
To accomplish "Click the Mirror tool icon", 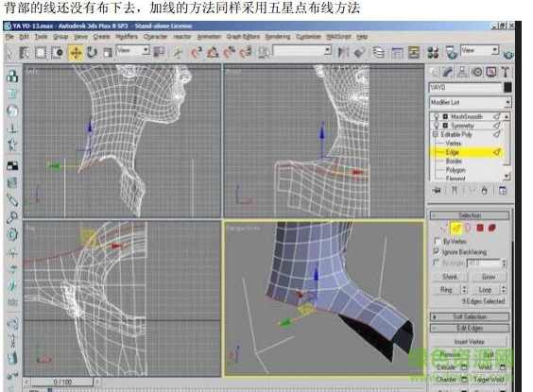I will coord(343,52).
